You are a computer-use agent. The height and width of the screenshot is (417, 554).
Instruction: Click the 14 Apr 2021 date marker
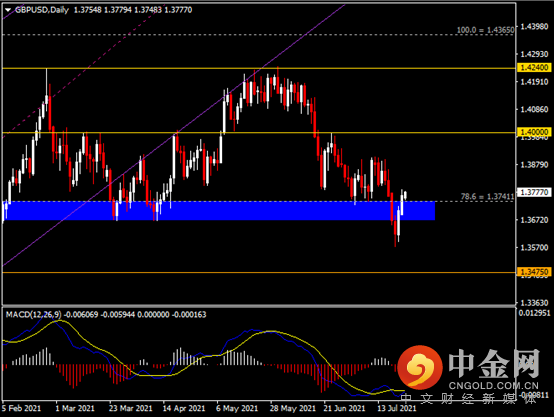(x=184, y=408)
